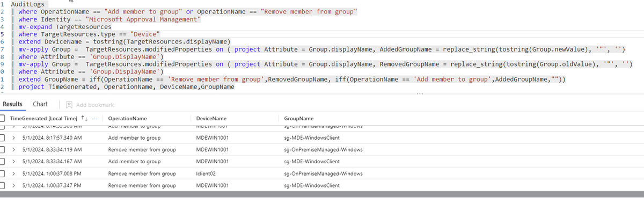The width and height of the screenshot is (644, 202).
Task: Expand the 1:00:37.008 PM result row
Action: pos(13,174)
